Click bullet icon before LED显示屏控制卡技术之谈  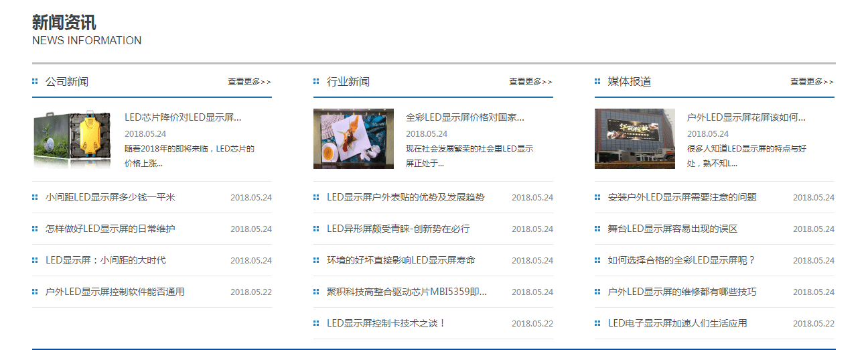[x=316, y=323]
